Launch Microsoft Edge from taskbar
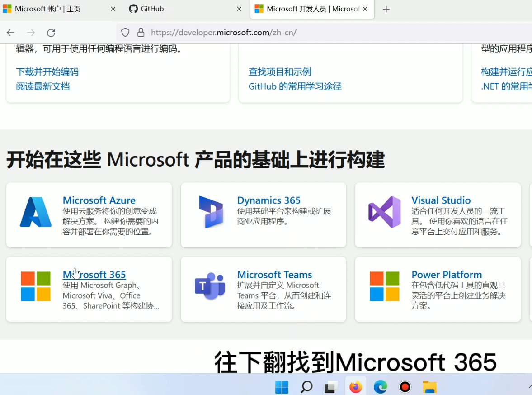The image size is (532, 395). (380, 387)
